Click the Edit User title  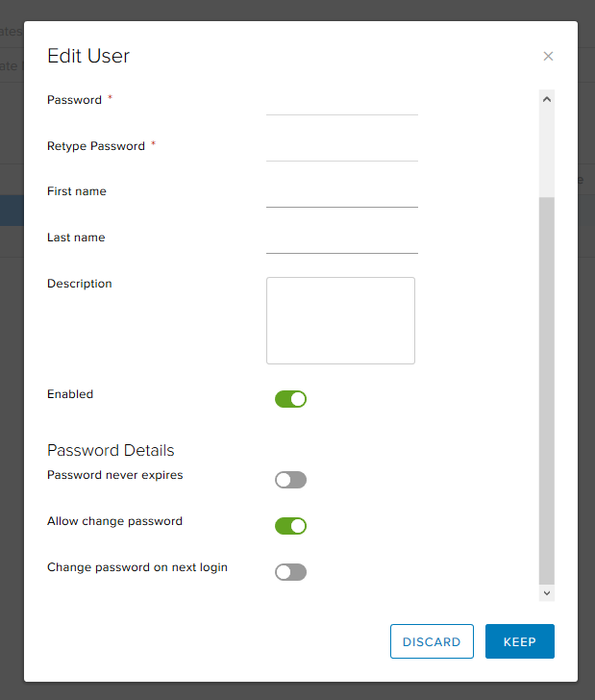coord(88,56)
